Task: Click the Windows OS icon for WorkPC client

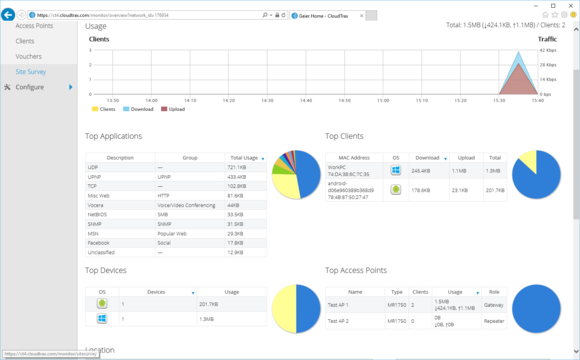Action: tap(395, 170)
